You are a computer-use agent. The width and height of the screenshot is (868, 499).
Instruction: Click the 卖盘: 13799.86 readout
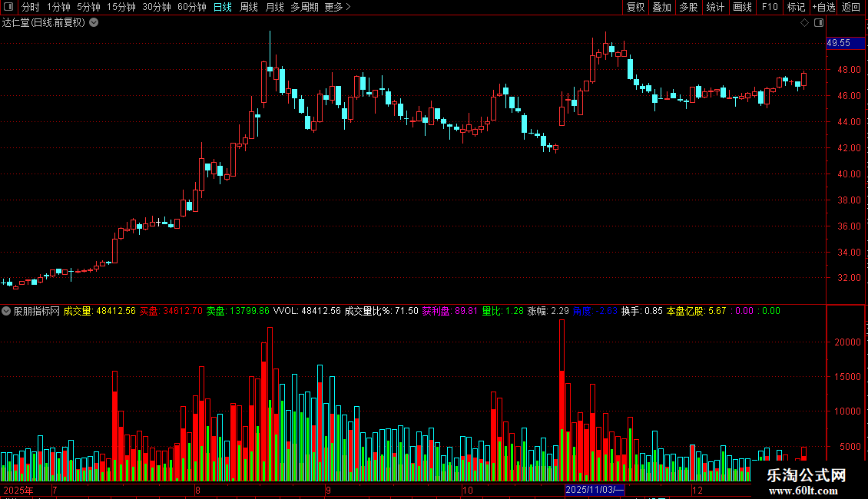point(238,311)
